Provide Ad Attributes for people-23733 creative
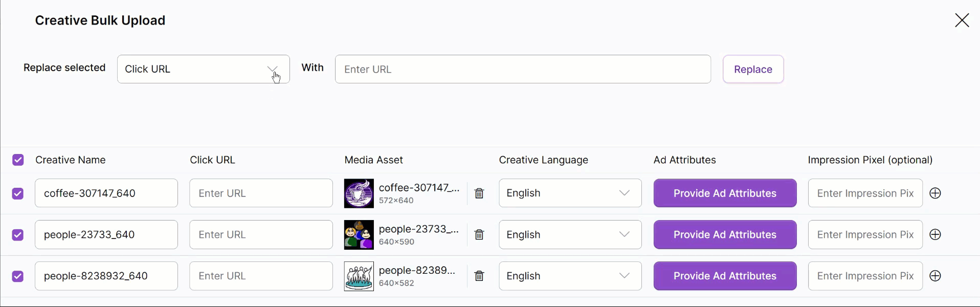Viewport: 980px width, 307px height. [x=725, y=235]
